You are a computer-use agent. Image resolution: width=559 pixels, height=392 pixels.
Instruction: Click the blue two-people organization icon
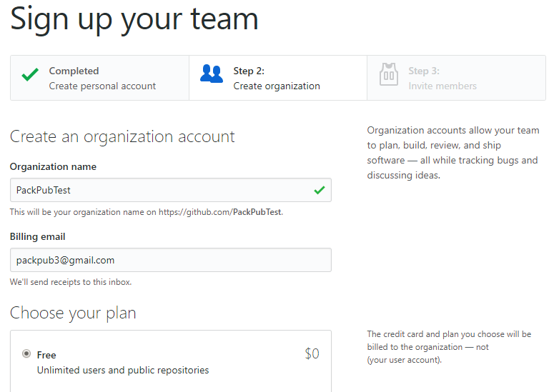[x=212, y=74]
